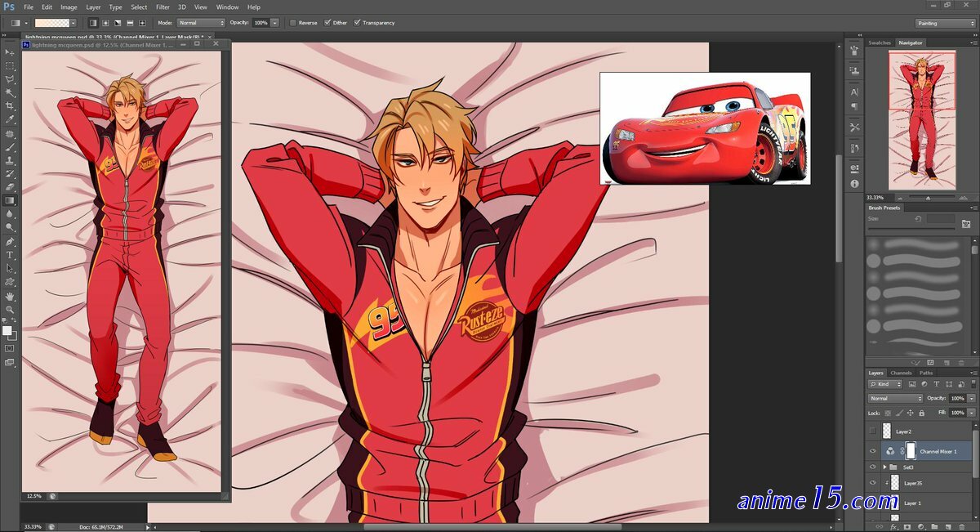Select the Pen tool
This screenshot has width=980, height=532.
coord(10,242)
